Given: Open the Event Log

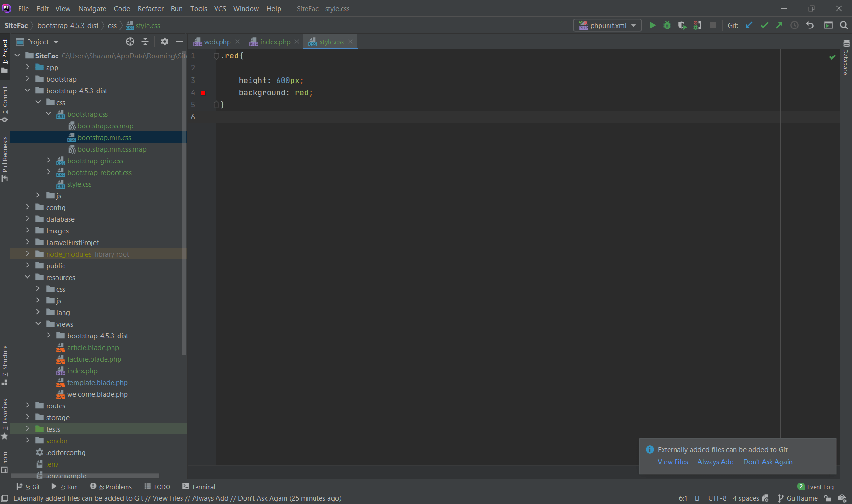Looking at the screenshot, I should [x=816, y=487].
